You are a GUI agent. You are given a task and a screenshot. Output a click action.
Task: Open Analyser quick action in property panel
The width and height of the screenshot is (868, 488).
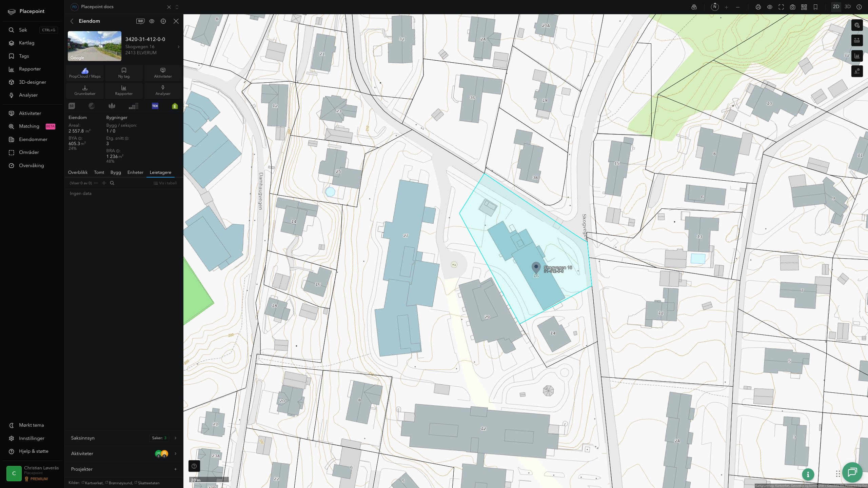pos(163,90)
